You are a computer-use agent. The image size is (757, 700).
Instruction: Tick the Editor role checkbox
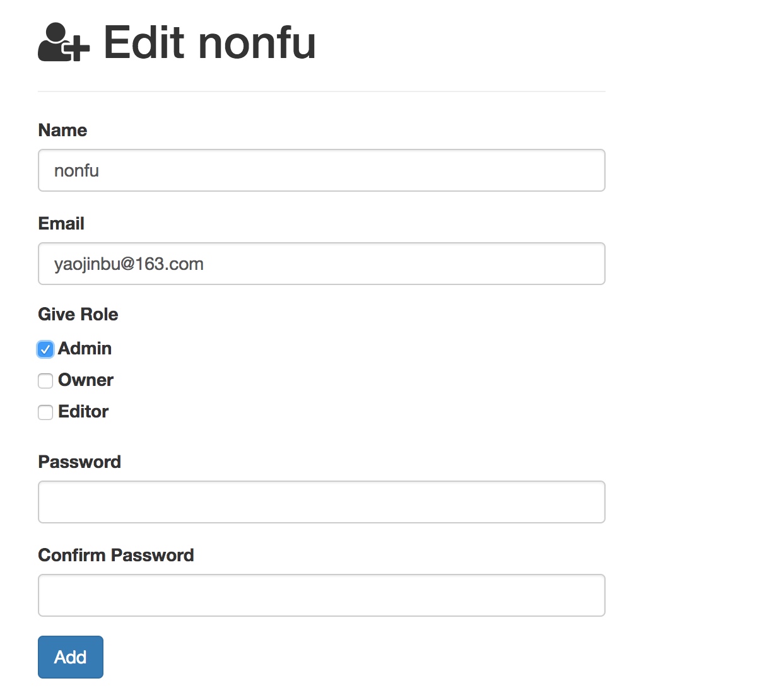click(45, 412)
